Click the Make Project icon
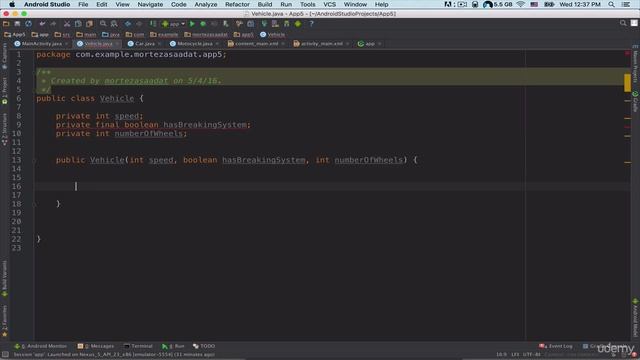 click(153, 24)
